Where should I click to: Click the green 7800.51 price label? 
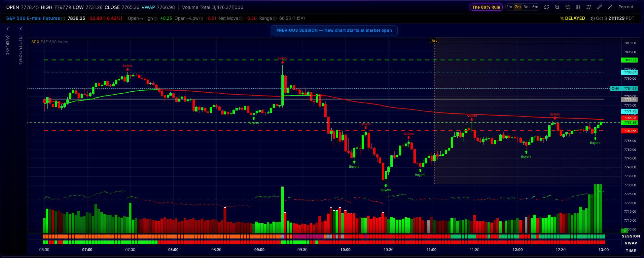(630, 60)
